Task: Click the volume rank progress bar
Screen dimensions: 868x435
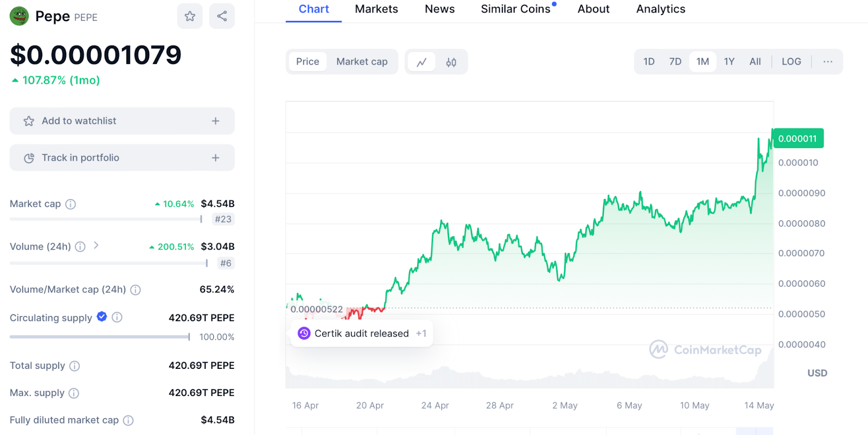Action: (108, 263)
